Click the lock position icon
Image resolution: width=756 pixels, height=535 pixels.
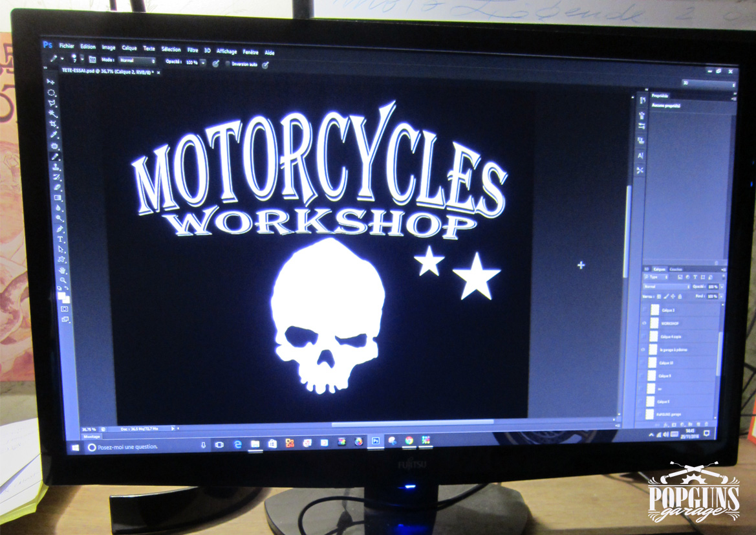[673, 297]
